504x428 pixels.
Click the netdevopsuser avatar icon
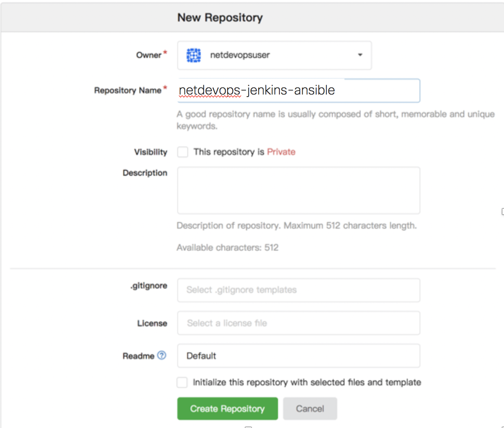pos(193,55)
